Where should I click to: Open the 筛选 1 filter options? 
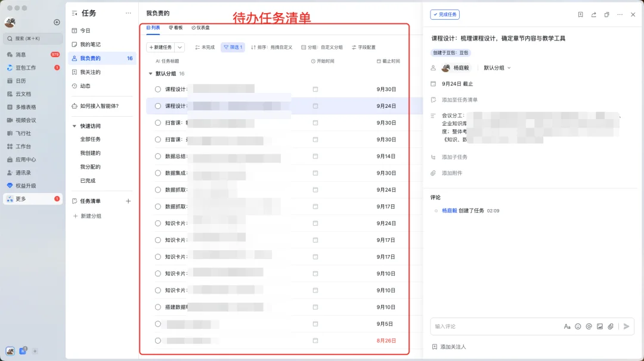click(x=233, y=47)
